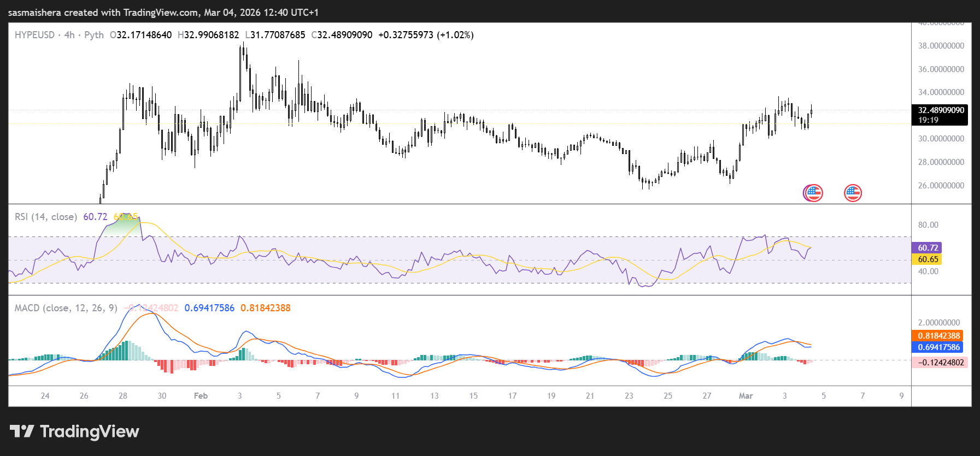Click the 24 date label on the time axis
Viewport: 980px width, 456px height.
45,396
